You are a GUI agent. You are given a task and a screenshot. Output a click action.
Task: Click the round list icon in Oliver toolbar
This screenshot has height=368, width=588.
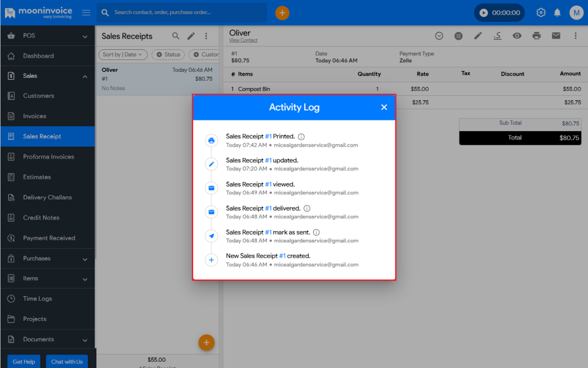pyautogui.click(x=458, y=36)
